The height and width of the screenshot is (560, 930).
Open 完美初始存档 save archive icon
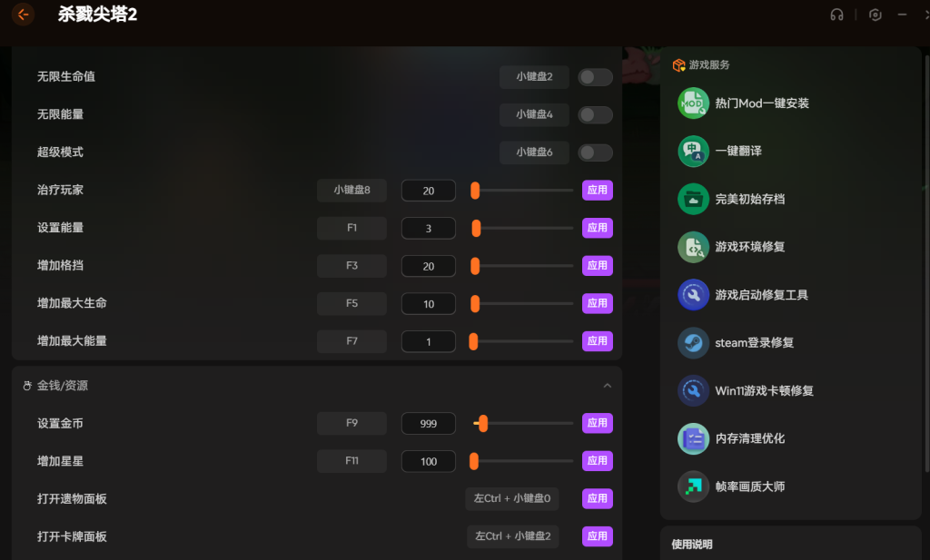coord(693,199)
